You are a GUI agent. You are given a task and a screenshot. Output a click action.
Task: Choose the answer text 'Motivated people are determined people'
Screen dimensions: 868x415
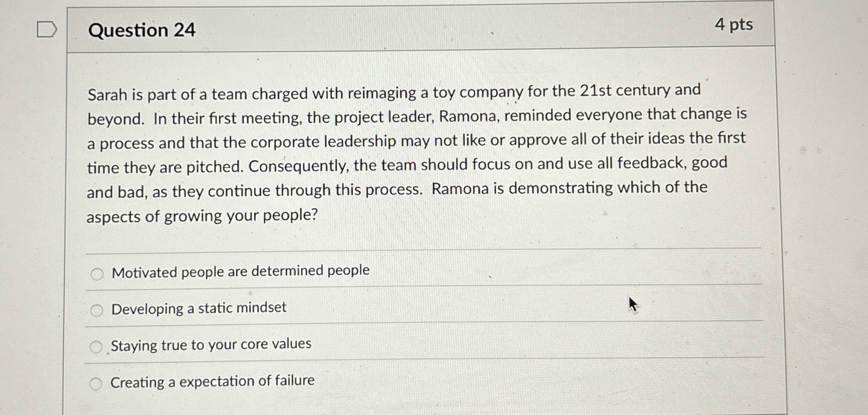pos(239,271)
